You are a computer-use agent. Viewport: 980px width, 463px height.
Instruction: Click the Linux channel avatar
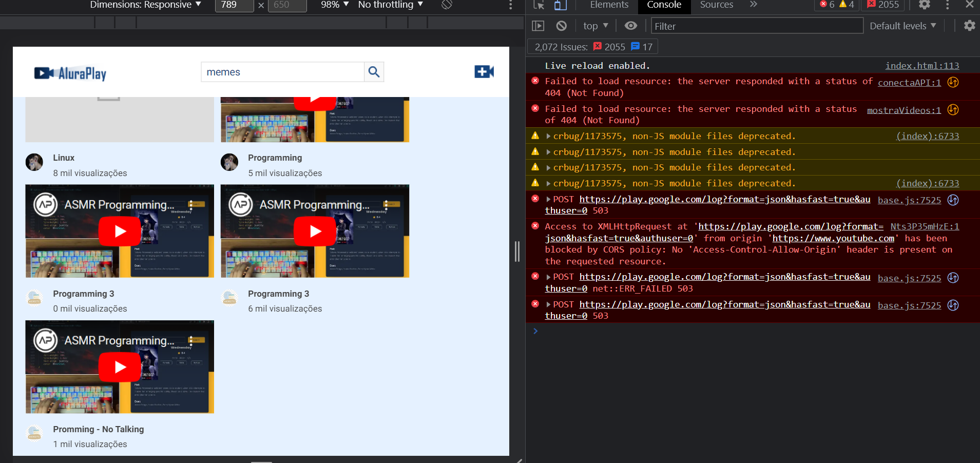34,162
